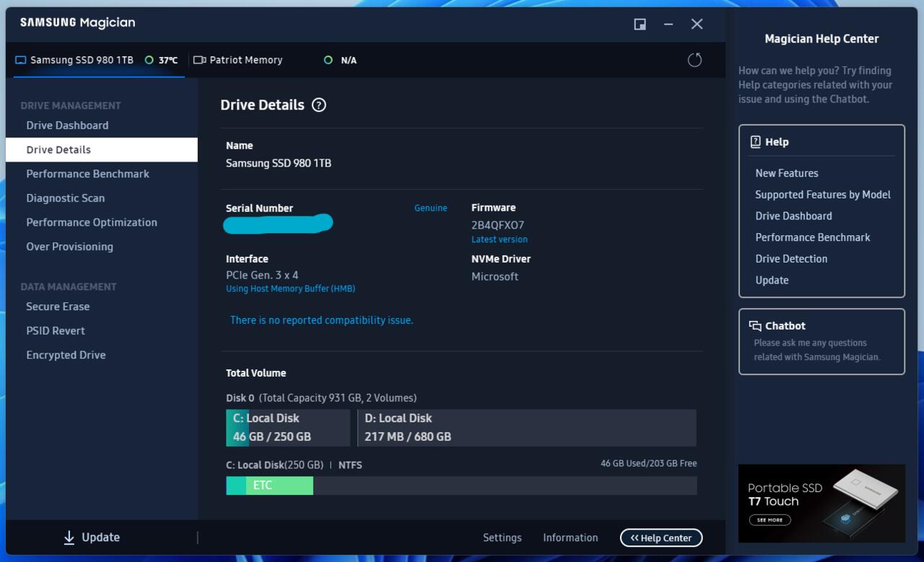Open the Drive Dashboard help topic
924x562 pixels.
793,216
